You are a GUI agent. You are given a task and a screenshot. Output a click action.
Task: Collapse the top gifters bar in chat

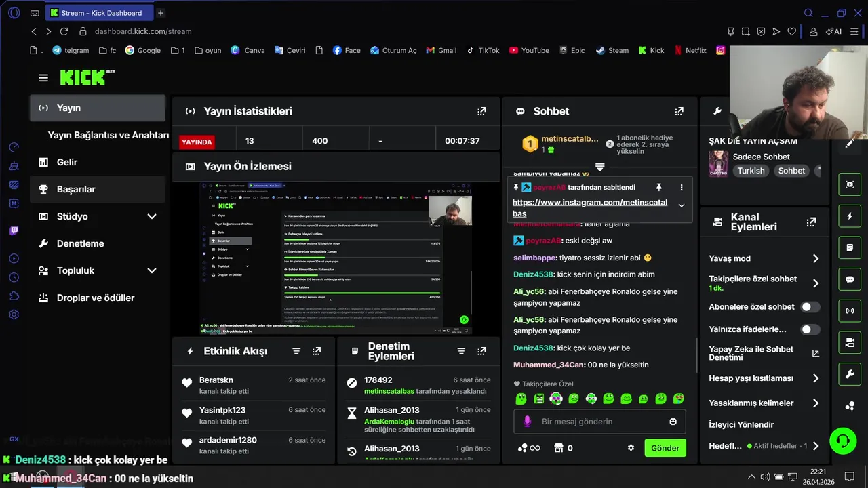tap(599, 167)
